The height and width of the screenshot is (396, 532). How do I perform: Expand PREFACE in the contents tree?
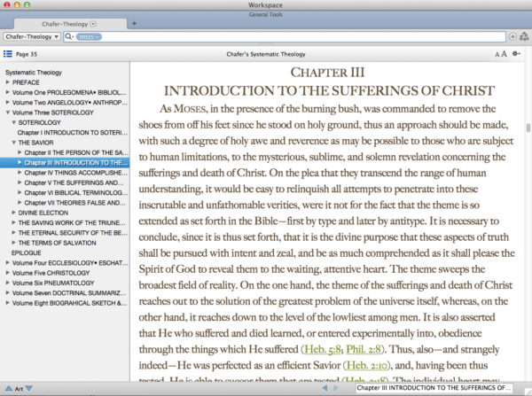[x=7, y=82]
